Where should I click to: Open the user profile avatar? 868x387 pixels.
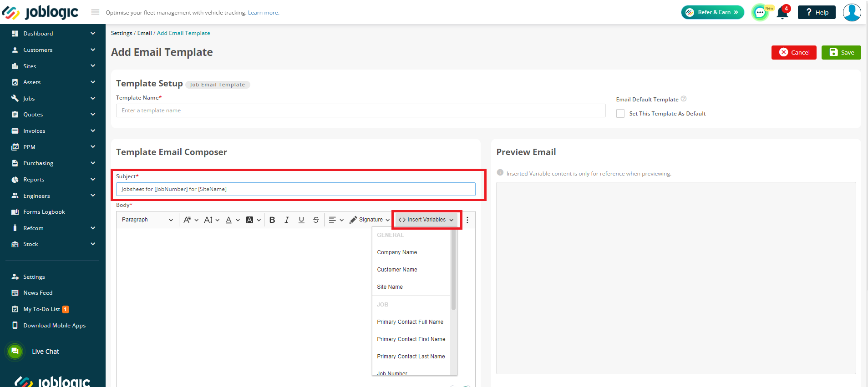tap(852, 12)
